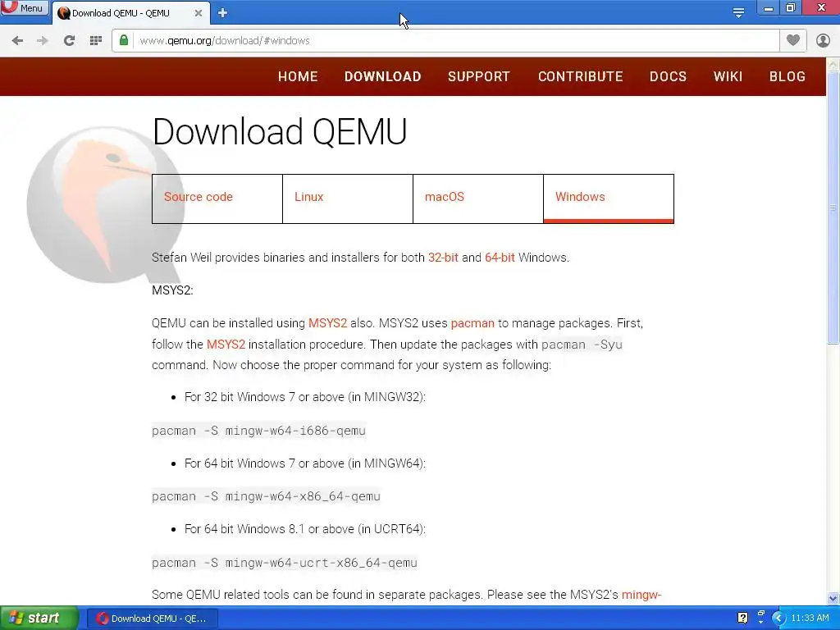Follow the 64-bit binaries link

[x=500, y=258]
